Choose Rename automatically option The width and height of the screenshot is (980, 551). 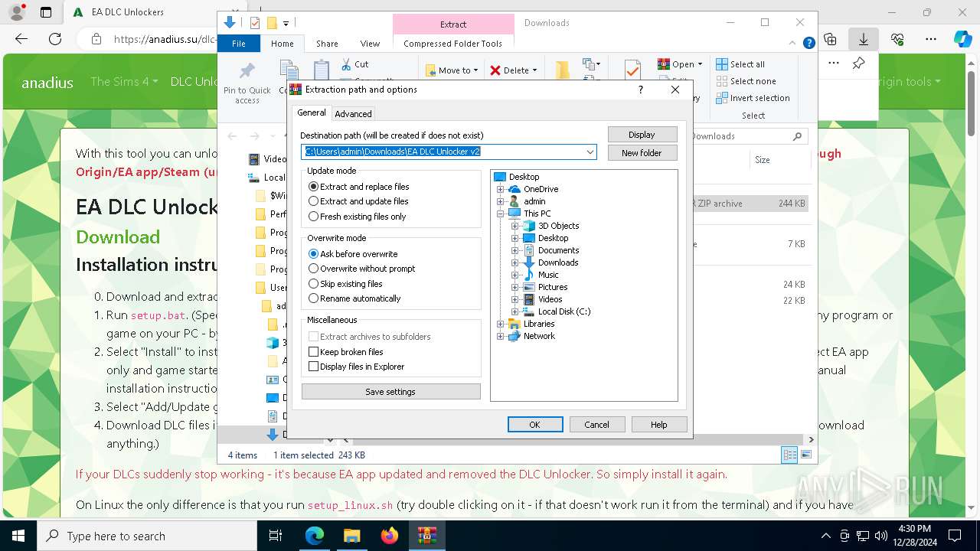(x=354, y=298)
